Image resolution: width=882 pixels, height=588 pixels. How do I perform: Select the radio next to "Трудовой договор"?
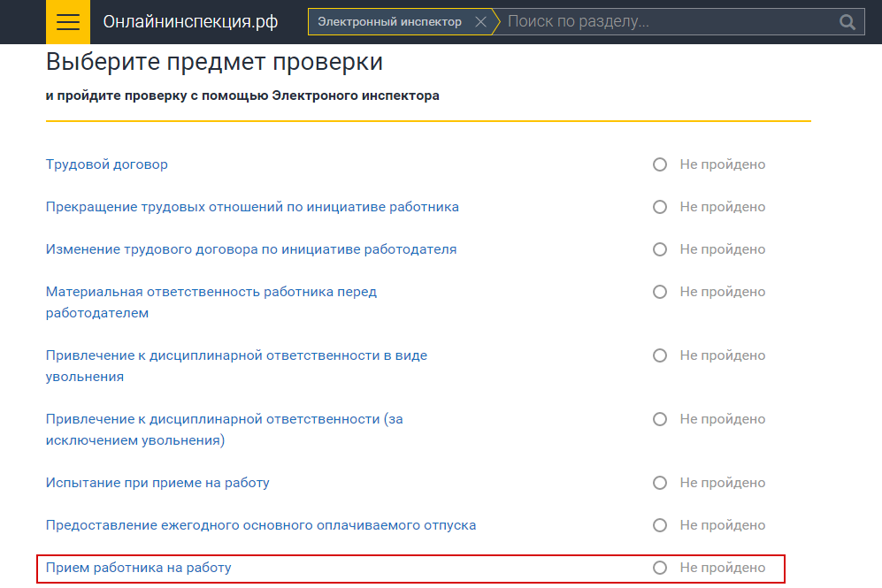(x=659, y=164)
